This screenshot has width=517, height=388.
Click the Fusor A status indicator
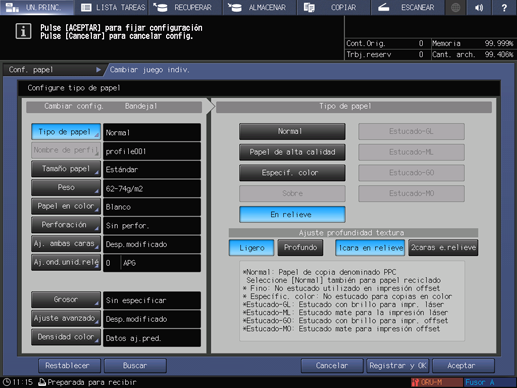tap(490, 382)
